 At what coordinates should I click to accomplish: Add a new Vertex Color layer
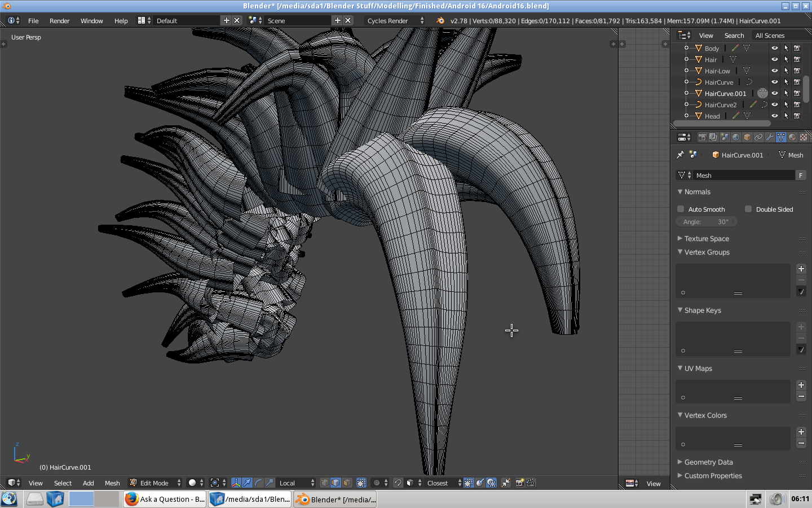(801, 432)
